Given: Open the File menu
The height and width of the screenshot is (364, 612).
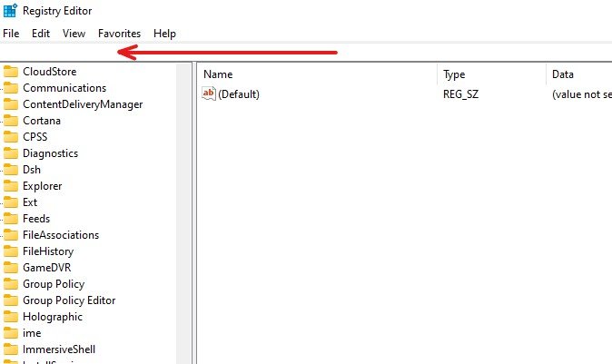Looking at the screenshot, I should (11, 34).
